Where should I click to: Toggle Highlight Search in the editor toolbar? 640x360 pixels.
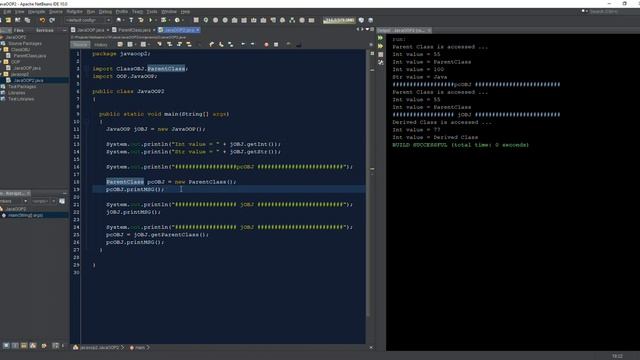tap(189, 44)
